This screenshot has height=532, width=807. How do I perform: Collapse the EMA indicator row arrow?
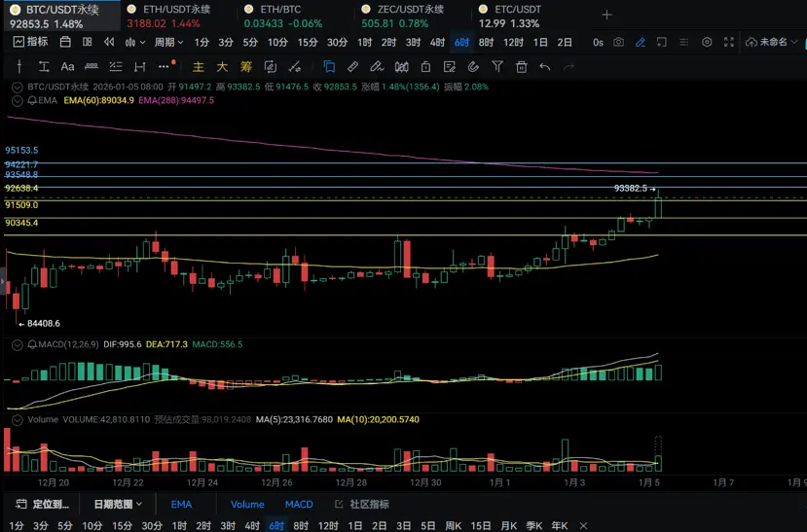tap(17, 101)
